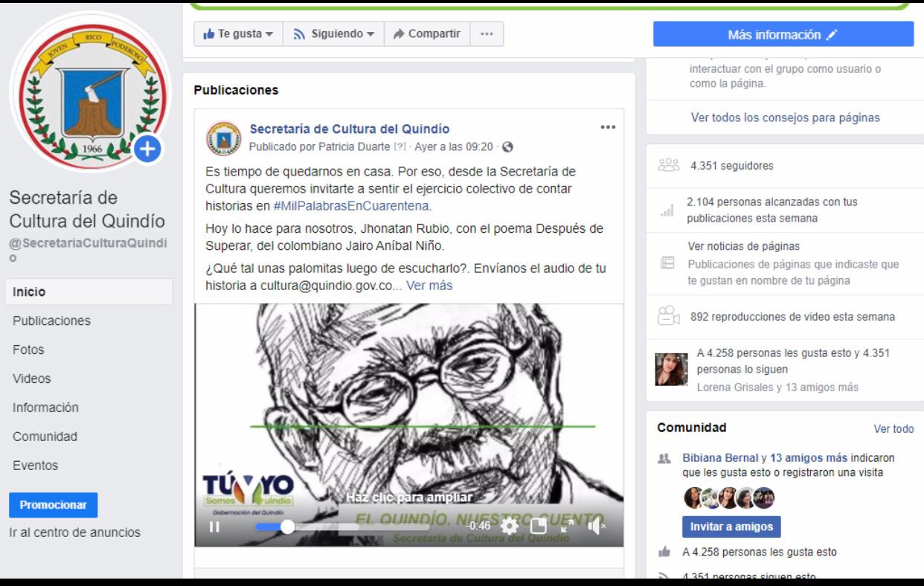Select Inicio in the page sidebar
The height and width of the screenshot is (586, 924).
pyautogui.click(x=89, y=292)
